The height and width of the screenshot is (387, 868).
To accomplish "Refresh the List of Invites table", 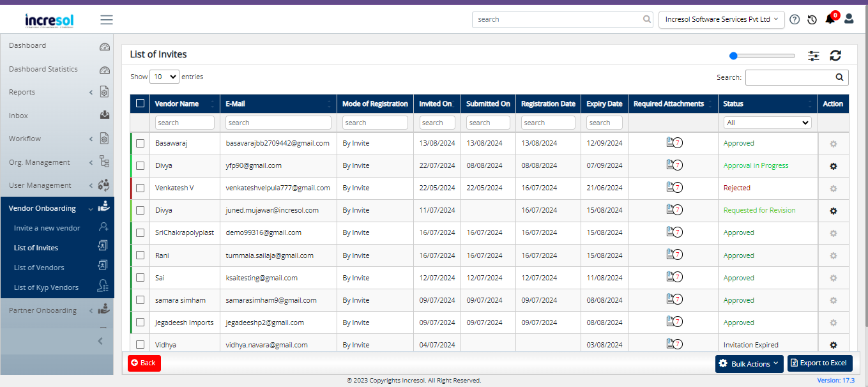I will point(835,56).
